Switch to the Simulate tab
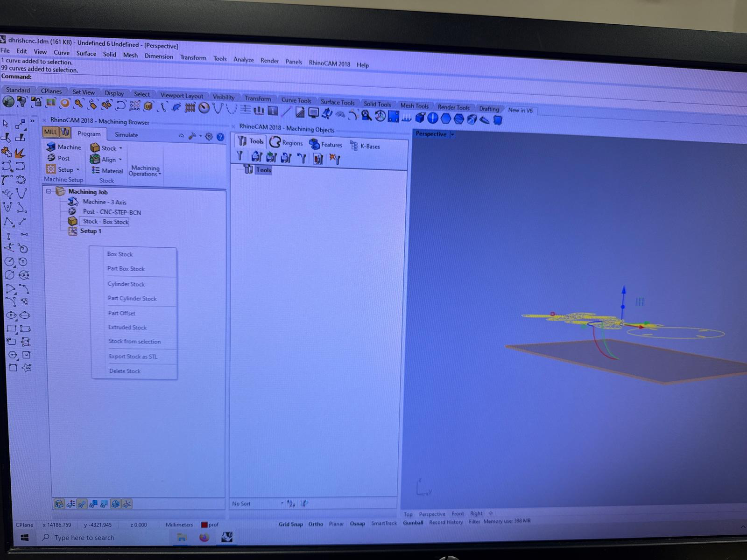 (126, 135)
